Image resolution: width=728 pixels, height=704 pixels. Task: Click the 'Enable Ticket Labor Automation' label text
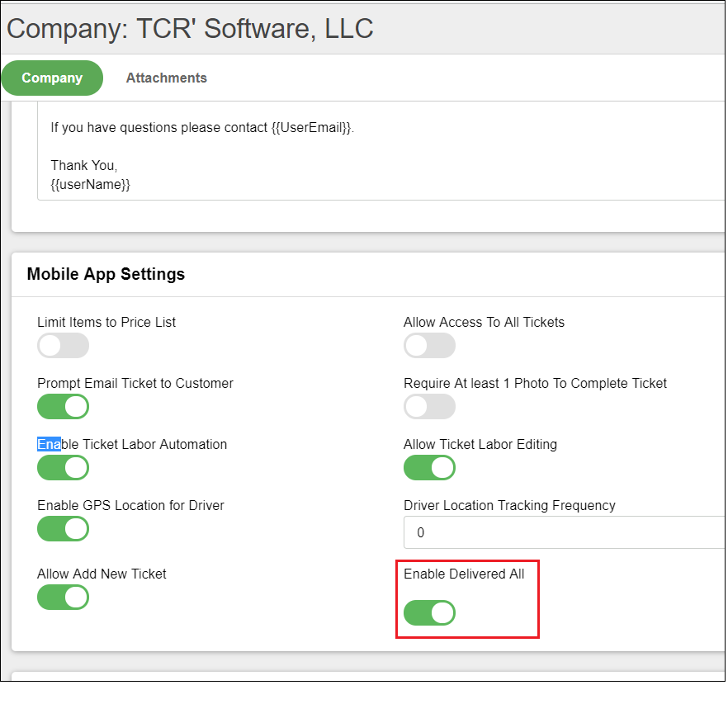click(x=132, y=444)
